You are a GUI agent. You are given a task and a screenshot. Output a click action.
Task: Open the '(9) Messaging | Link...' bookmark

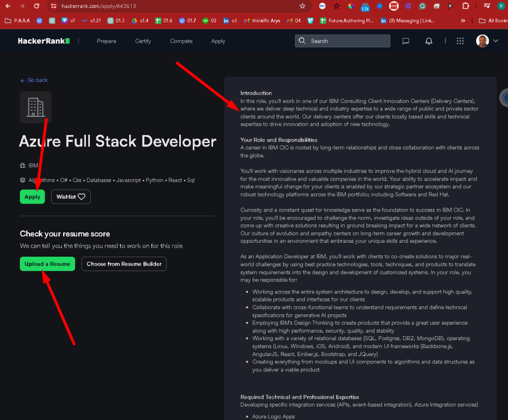tap(408, 20)
